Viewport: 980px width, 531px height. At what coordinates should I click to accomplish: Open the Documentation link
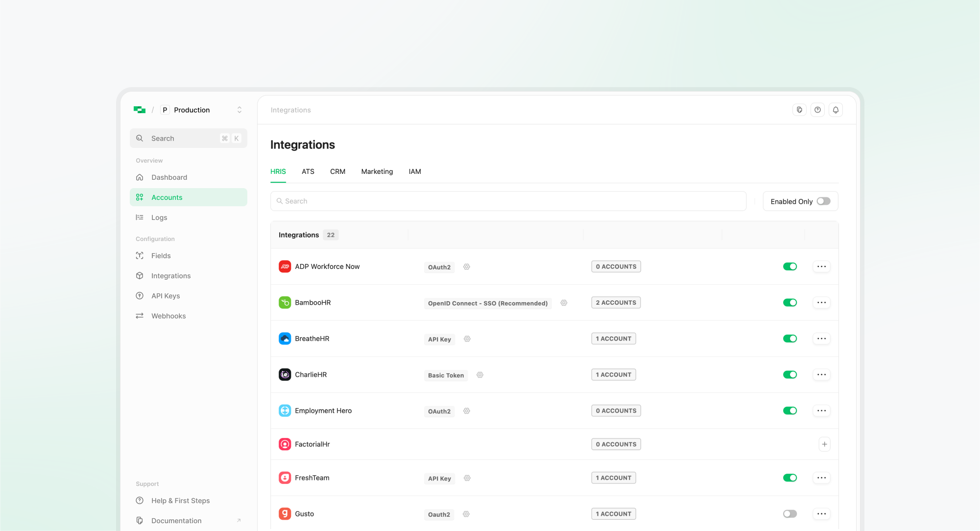coord(176,520)
